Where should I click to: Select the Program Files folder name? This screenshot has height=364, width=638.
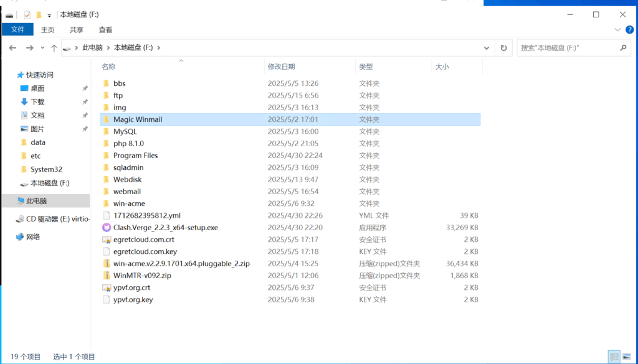(x=135, y=156)
